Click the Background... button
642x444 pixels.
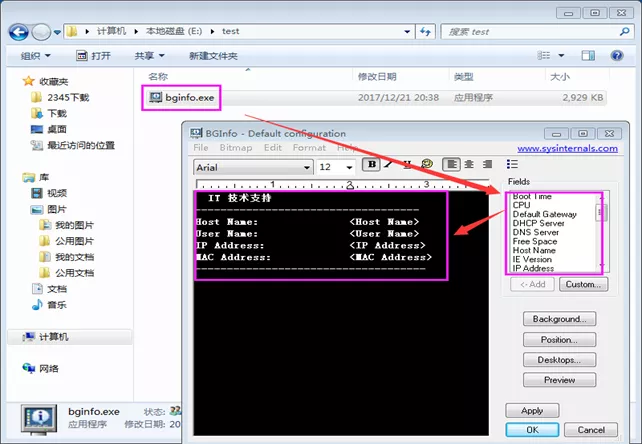point(559,319)
